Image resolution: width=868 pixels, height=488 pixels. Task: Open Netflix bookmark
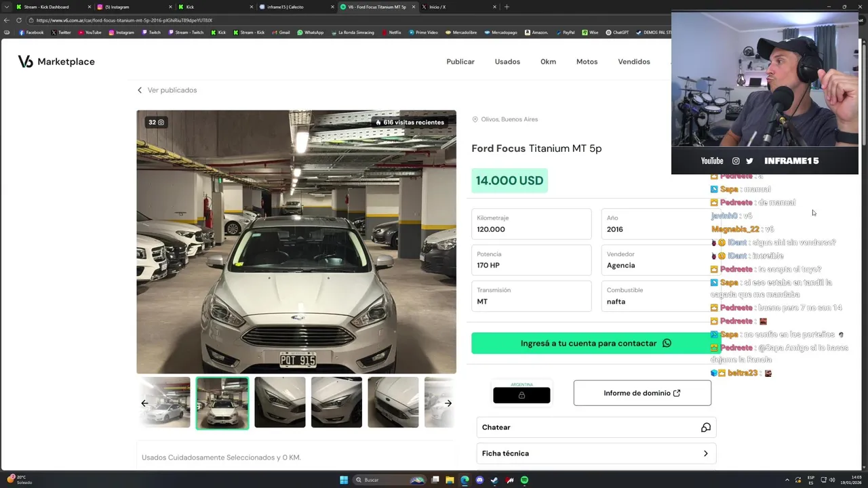coord(391,33)
